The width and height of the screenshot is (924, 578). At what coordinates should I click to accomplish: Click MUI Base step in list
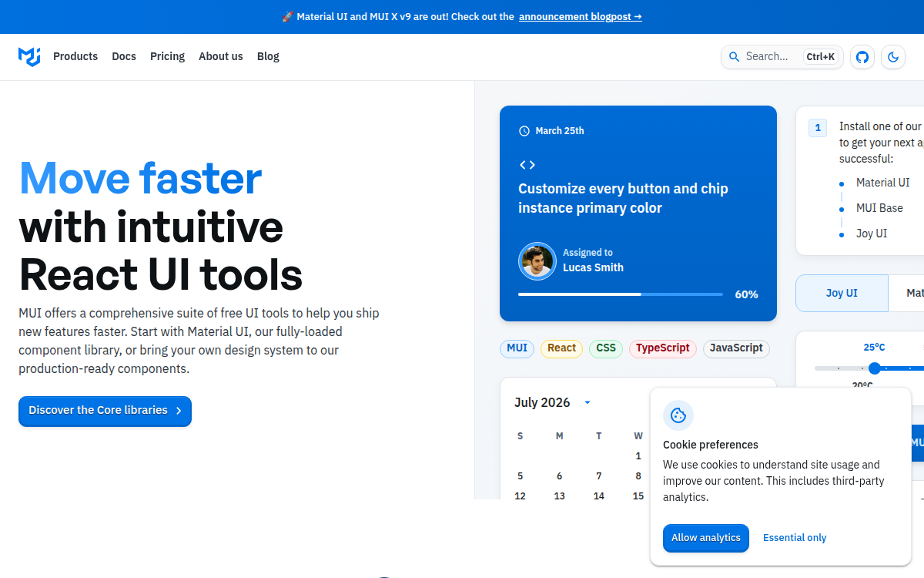click(879, 208)
